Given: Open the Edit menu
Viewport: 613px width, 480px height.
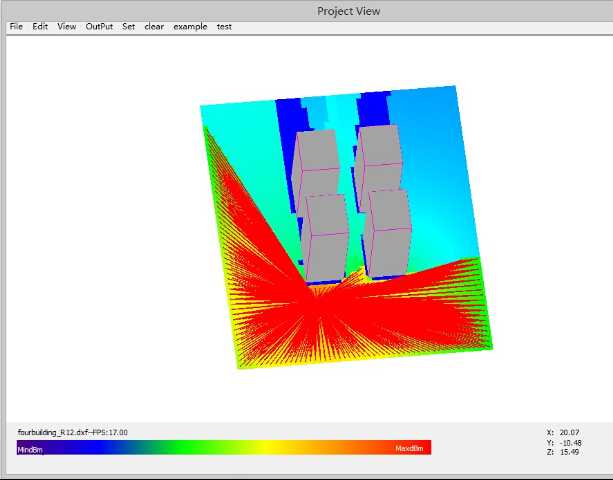Looking at the screenshot, I should (x=40, y=27).
